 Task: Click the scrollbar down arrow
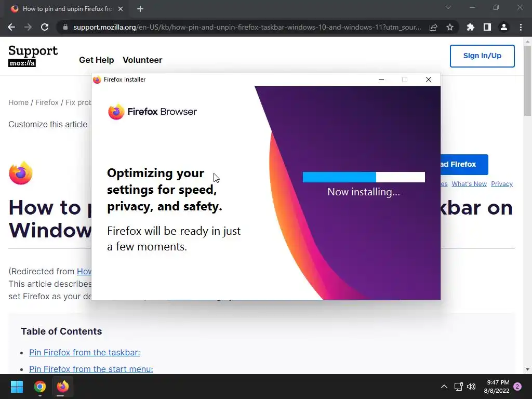tap(528, 369)
